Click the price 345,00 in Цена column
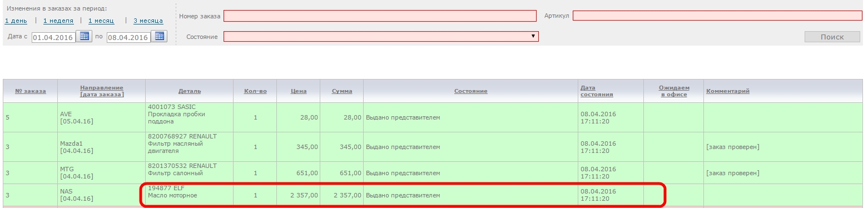This screenshot has width=868, height=208. click(307, 147)
